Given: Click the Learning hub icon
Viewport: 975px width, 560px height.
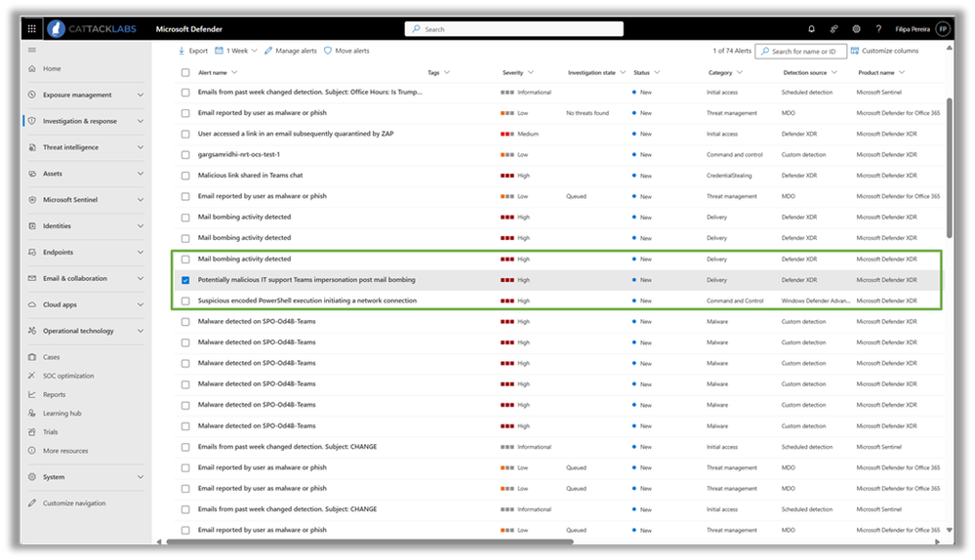Looking at the screenshot, I should (x=31, y=413).
